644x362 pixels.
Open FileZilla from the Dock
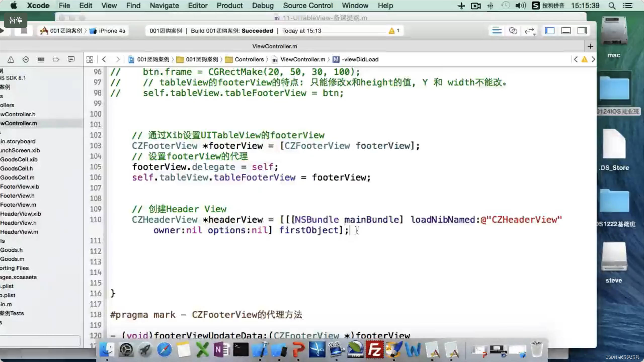(375, 349)
